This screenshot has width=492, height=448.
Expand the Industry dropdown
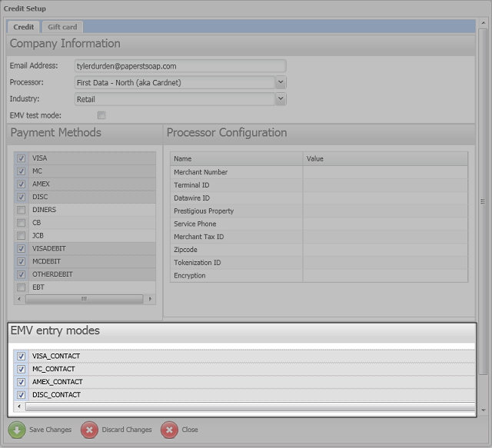281,99
